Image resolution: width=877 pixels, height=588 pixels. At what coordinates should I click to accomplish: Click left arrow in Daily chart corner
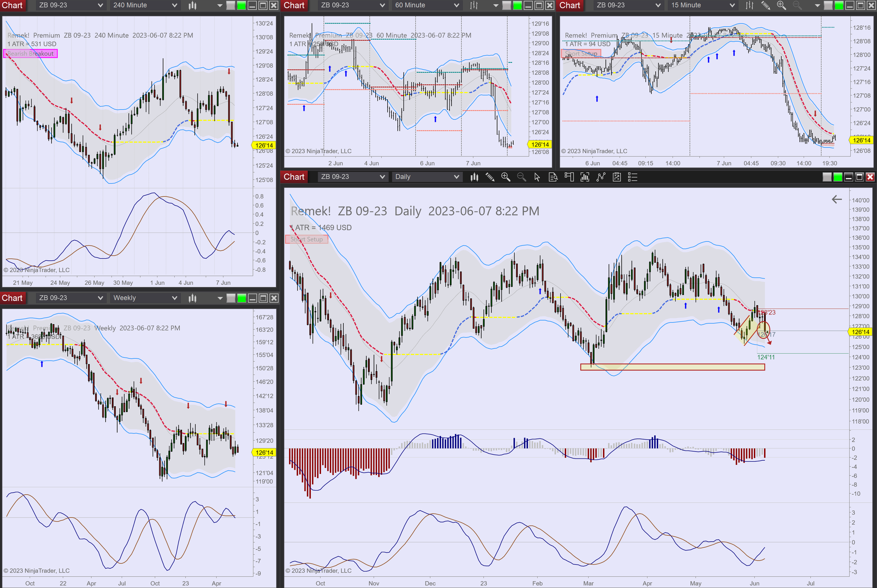click(x=837, y=200)
